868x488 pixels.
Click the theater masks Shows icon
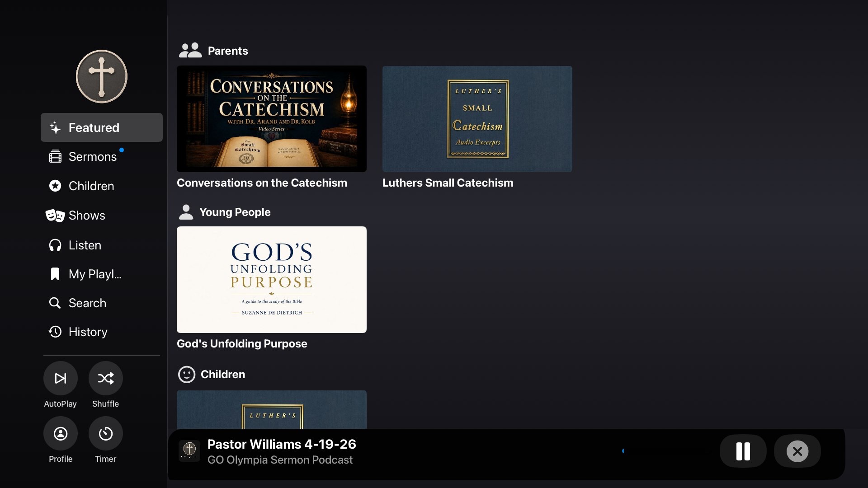(55, 216)
